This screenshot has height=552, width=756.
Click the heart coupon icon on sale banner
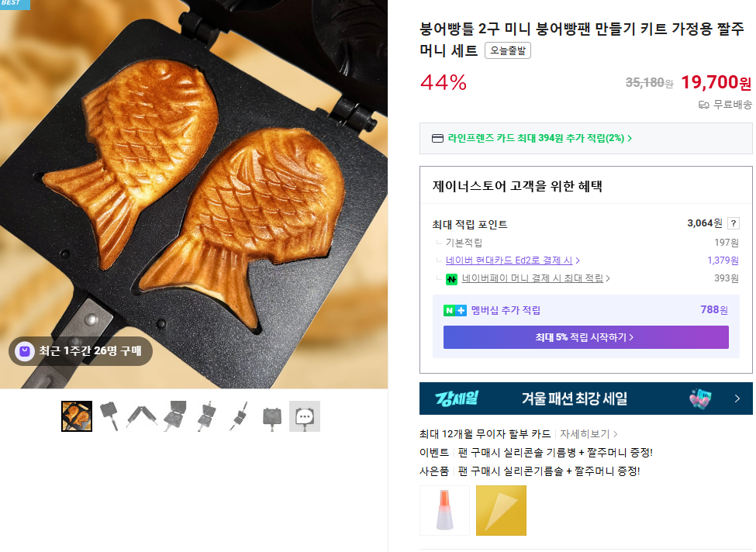[x=701, y=398]
